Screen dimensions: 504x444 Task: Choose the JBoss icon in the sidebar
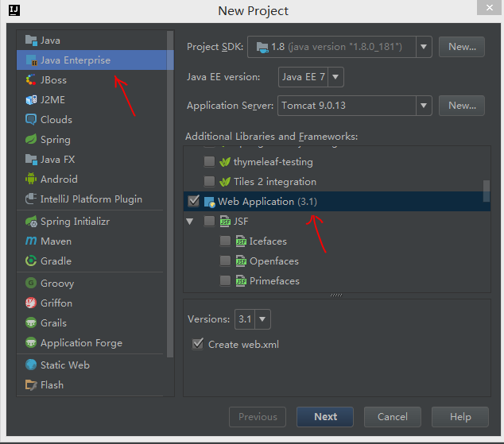[x=31, y=80]
